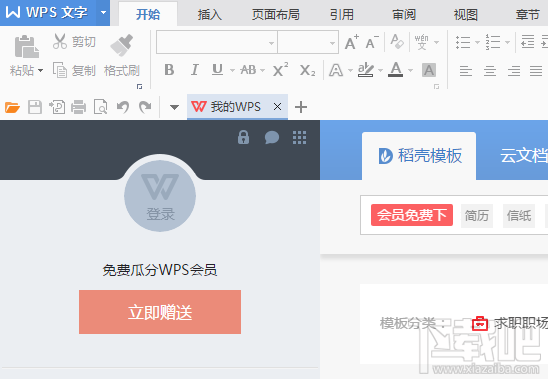Apply the font color A swatch
This screenshot has width=548, height=379.
(396, 70)
